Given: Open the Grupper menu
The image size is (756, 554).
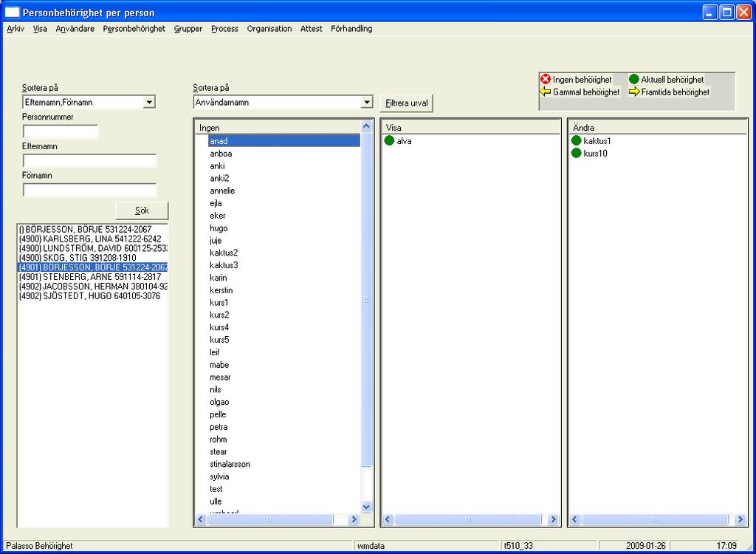Looking at the screenshot, I should point(188,29).
